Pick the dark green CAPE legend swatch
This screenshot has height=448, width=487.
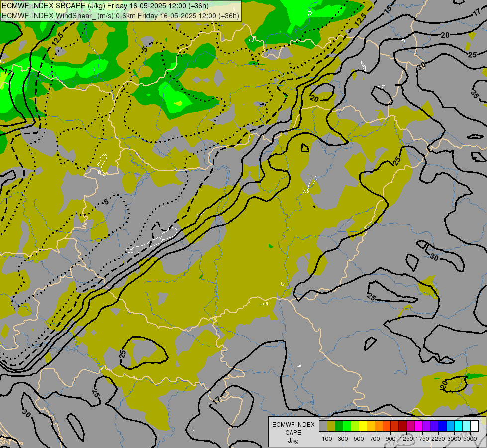click(x=339, y=426)
